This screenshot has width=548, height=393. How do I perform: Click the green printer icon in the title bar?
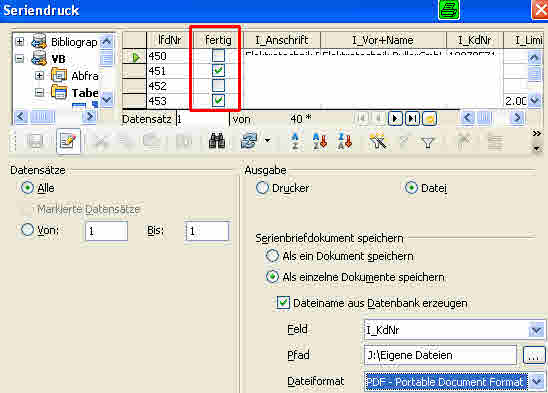click(449, 9)
